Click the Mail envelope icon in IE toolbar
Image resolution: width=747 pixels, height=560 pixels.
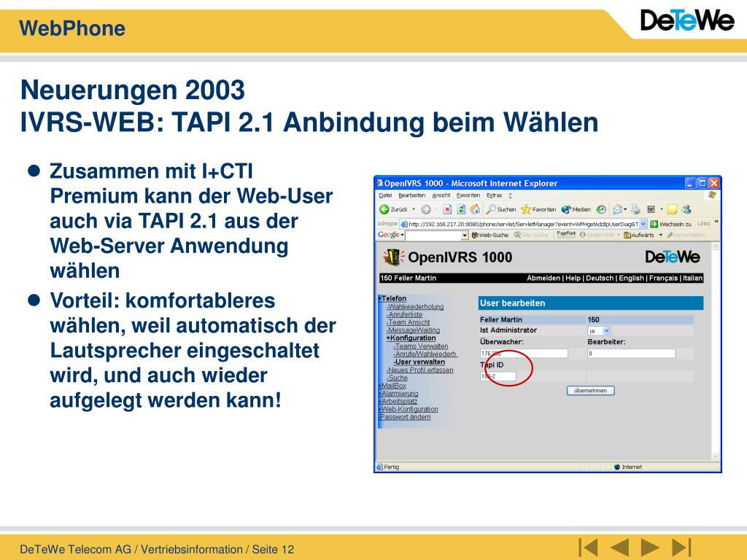click(x=617, y=209)
